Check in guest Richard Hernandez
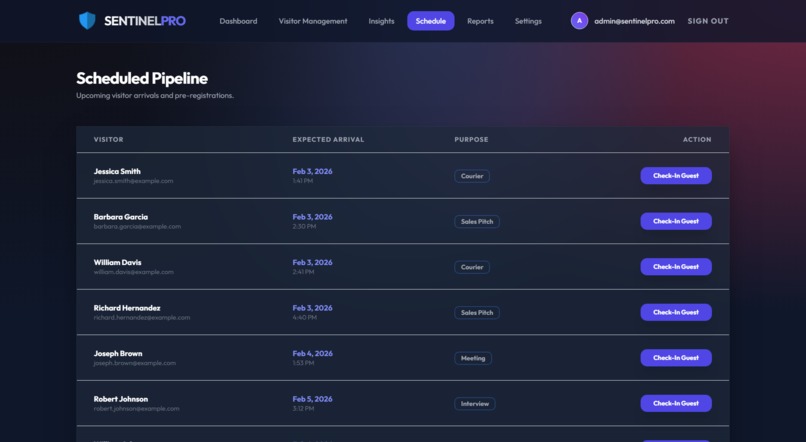Screen dimensions: 806x442 [676, 312]
